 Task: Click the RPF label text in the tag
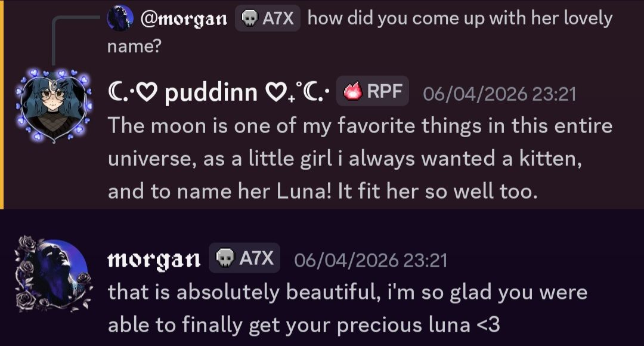click(384, 92)
